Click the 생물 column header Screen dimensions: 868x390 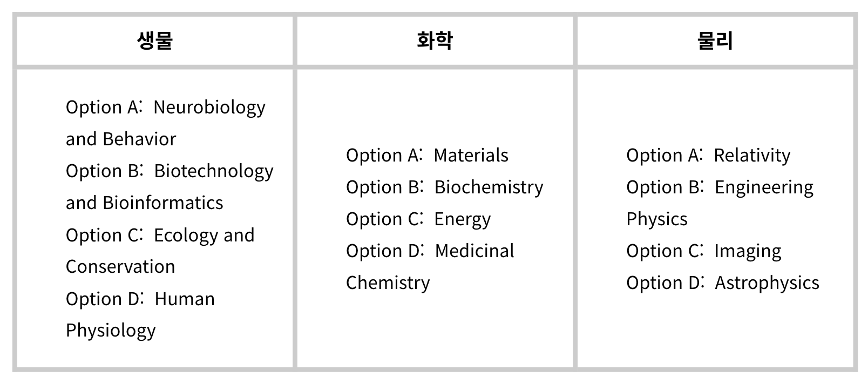pos(154,41)
